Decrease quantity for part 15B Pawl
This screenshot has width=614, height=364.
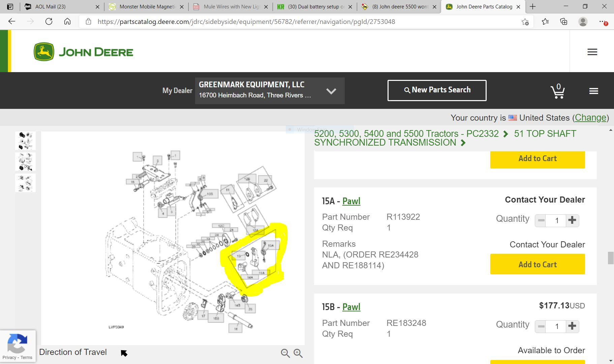[541, 326]
